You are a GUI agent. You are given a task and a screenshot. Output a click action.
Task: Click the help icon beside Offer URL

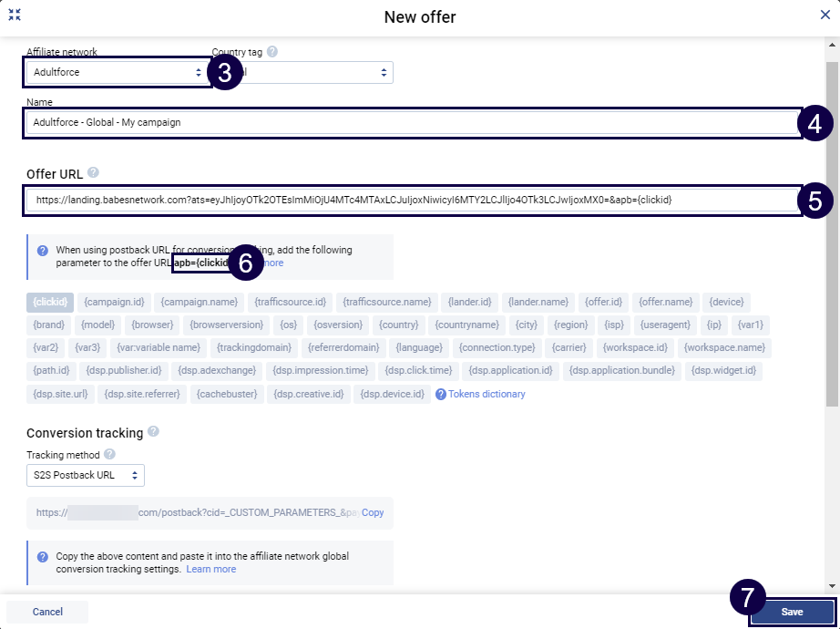pos(93,172)
